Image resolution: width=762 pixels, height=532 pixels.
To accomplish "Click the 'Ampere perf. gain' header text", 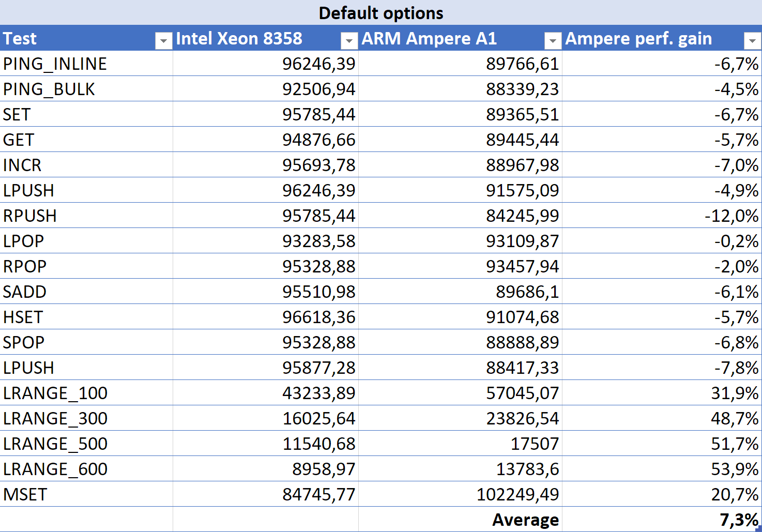I will (638, 38).
